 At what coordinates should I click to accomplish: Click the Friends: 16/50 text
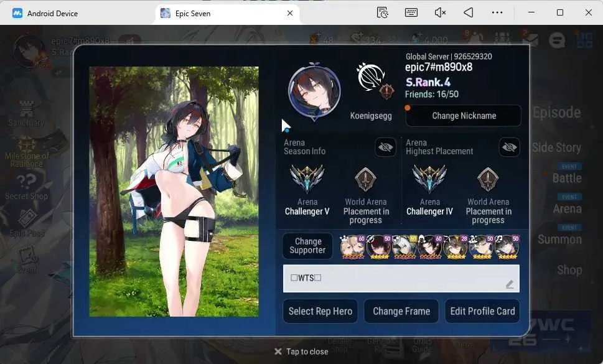tap(431, 94)
